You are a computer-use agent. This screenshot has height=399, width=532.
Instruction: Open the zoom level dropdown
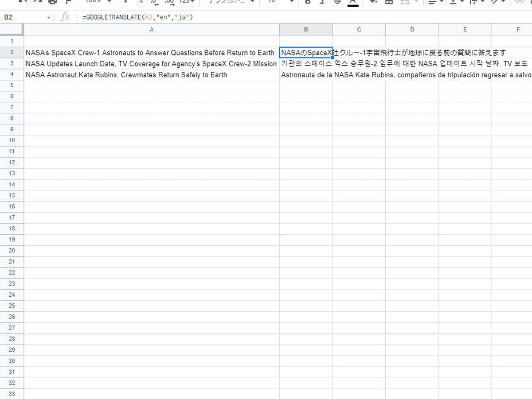click(x=98, y=2)
